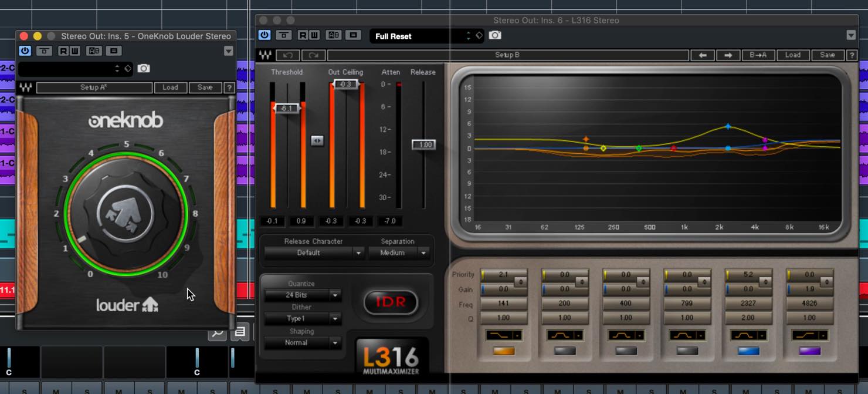868x394 pixels.
Task: Take snapshot with camera icon in OneKnob window
Action: coord(144,69)
